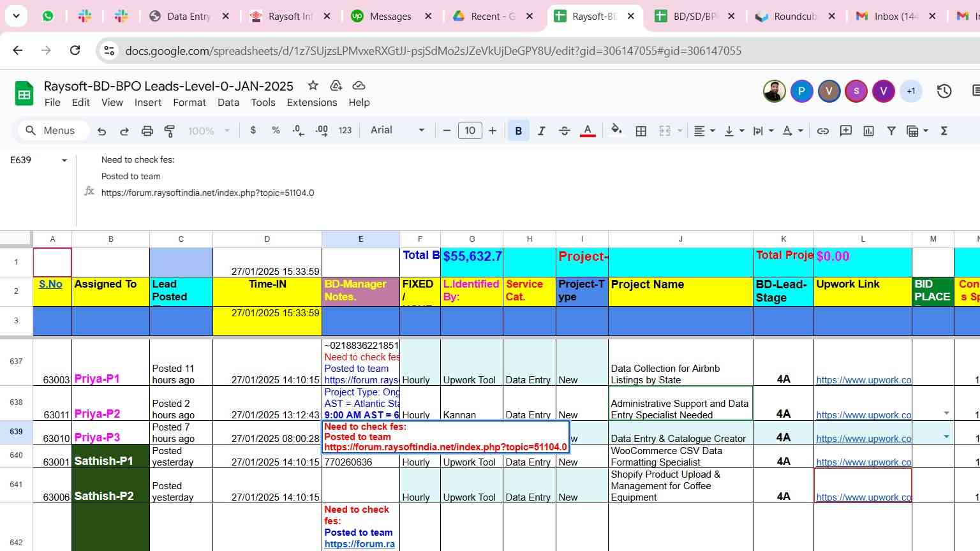Open the Fill color picker
The height and width of the screenshot is (551, 980).
pyautogui.click(x=616, y=130)
